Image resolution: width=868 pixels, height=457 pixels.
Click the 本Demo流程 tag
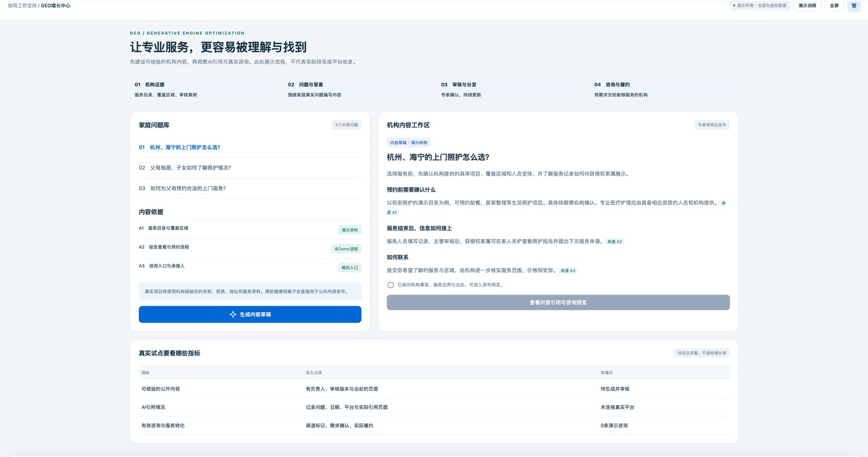coord(346,249)
